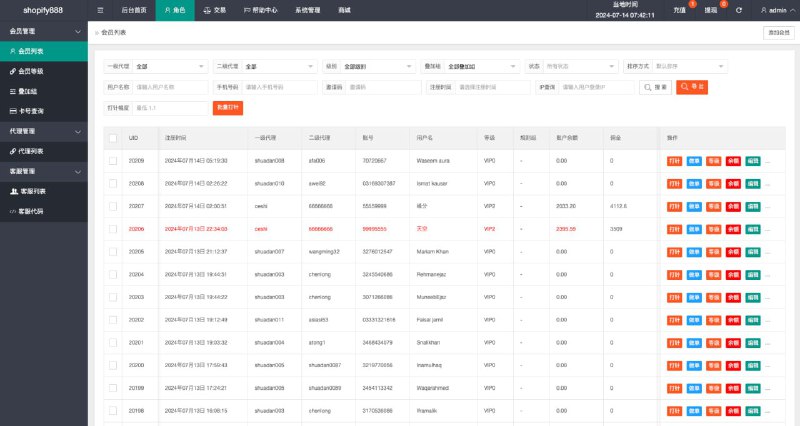Open the 二级代理 dropdown filter
This screenshot has height=426, width=800.
tap(280, 66)
